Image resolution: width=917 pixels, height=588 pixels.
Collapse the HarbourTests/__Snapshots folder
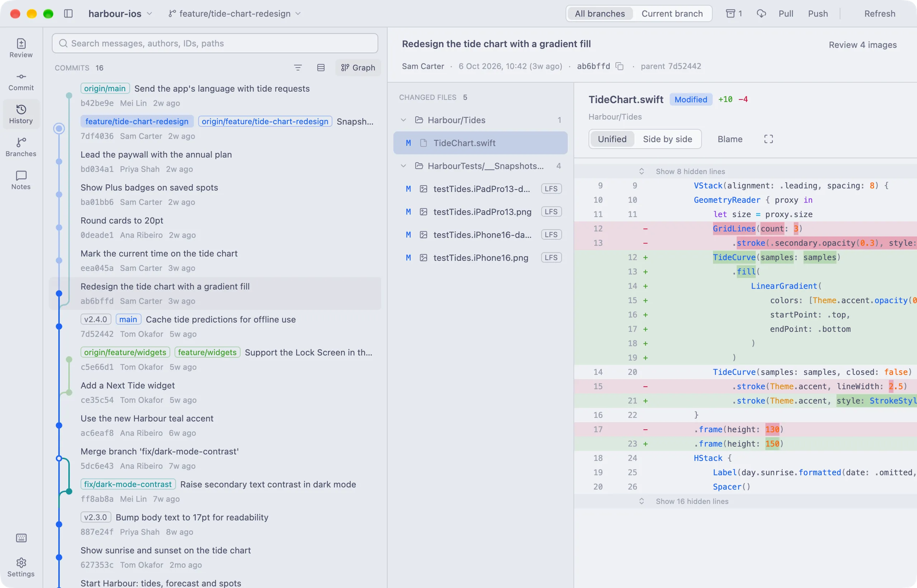pyautogui.click(x=403, y=166)
